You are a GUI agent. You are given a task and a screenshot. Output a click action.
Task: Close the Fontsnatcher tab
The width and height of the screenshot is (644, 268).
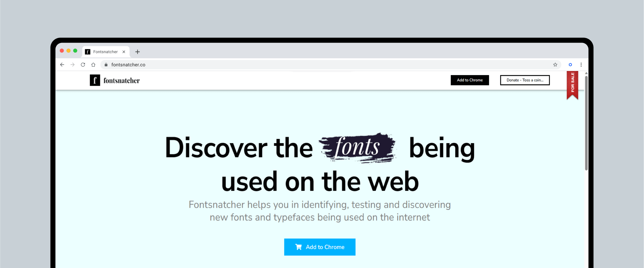124,52
